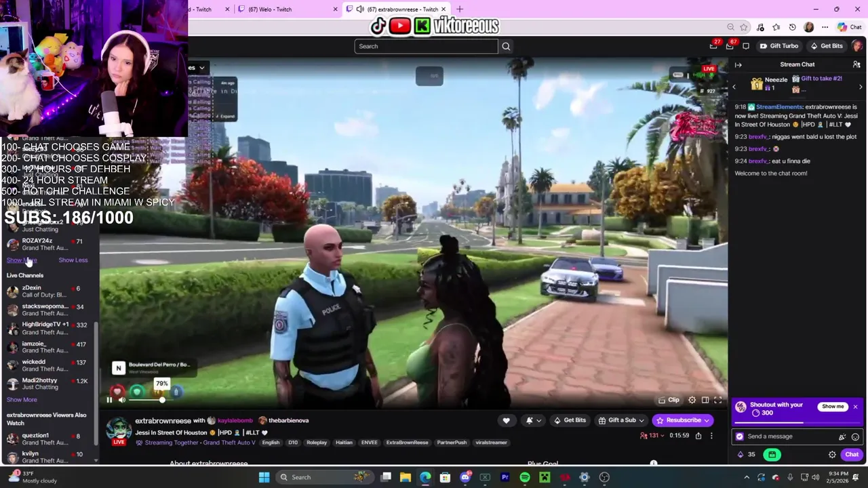Pause the stream video

(x=109, y=400)
